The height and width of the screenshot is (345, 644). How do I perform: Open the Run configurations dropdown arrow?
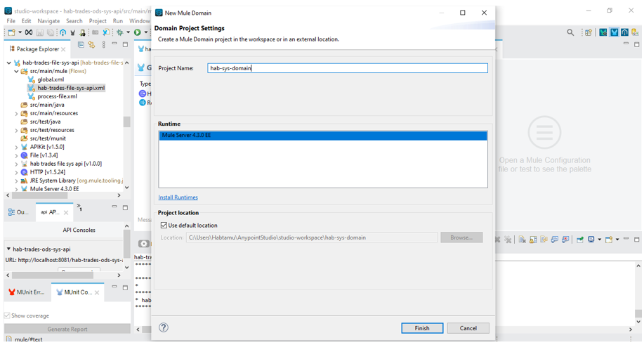click(145, 32)
